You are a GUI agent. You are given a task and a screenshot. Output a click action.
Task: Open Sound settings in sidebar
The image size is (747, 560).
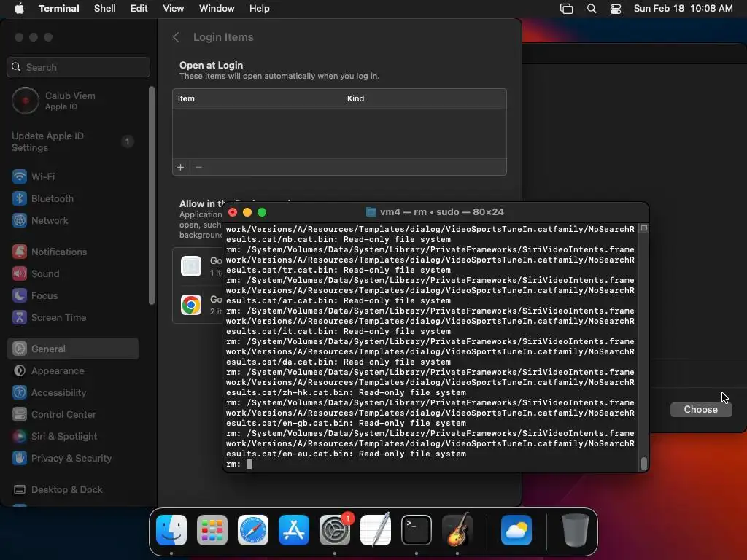coord(74,274)
